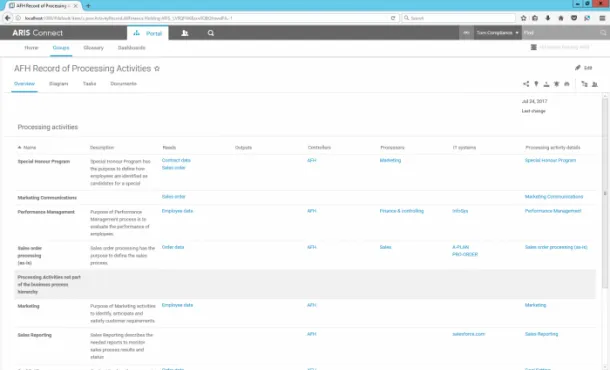Click the Edit pencil button

tap(584, 68)
